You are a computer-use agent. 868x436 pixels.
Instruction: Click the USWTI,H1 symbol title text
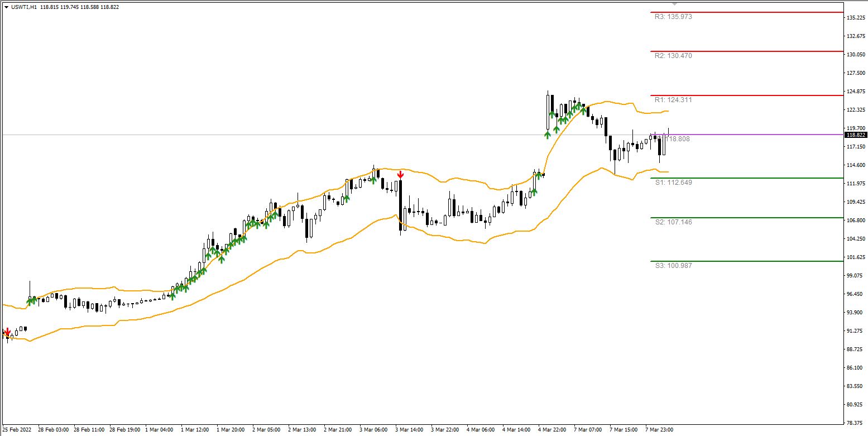click(24, 7)
